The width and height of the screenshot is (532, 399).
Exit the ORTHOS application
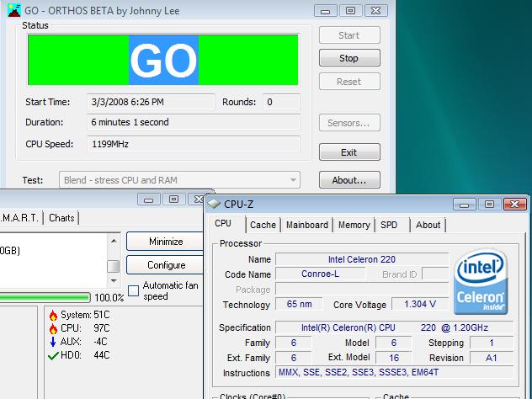tap(349, 152)
